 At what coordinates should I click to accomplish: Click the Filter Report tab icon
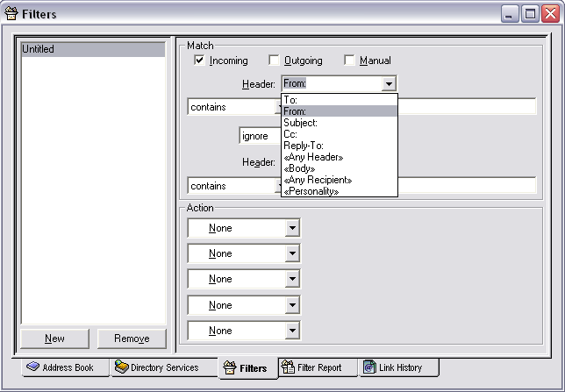(x=286, y=367)
